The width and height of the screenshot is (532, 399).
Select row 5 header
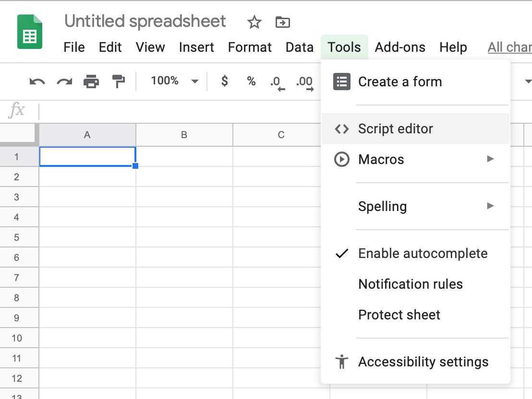[x=19, y=237]
